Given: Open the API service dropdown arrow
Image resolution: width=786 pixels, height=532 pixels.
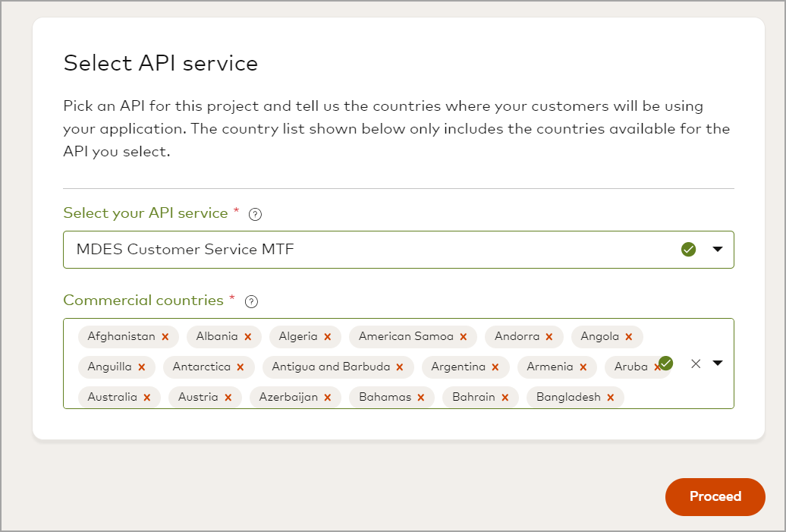Looking at the screenshot, I should pyautogui.click(x=718, y=249).
